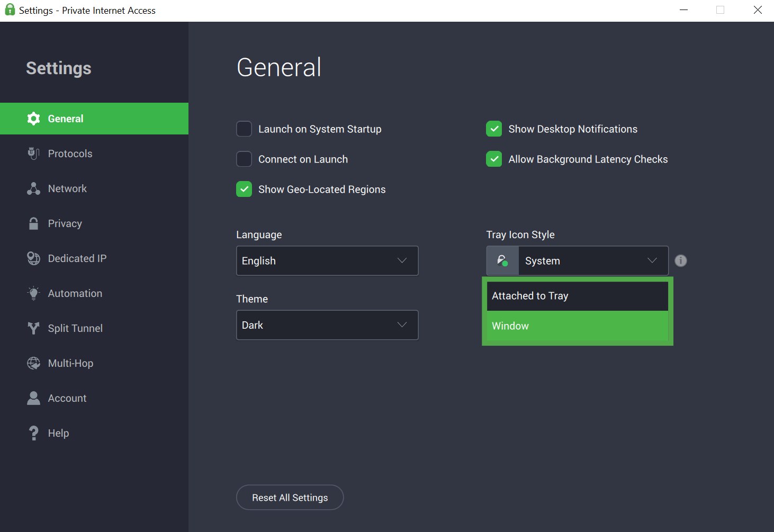Click the Tray Icon Style info icon
Image resolution: width=774 pixels, height=532 pixels.
[x=681, y=260]
